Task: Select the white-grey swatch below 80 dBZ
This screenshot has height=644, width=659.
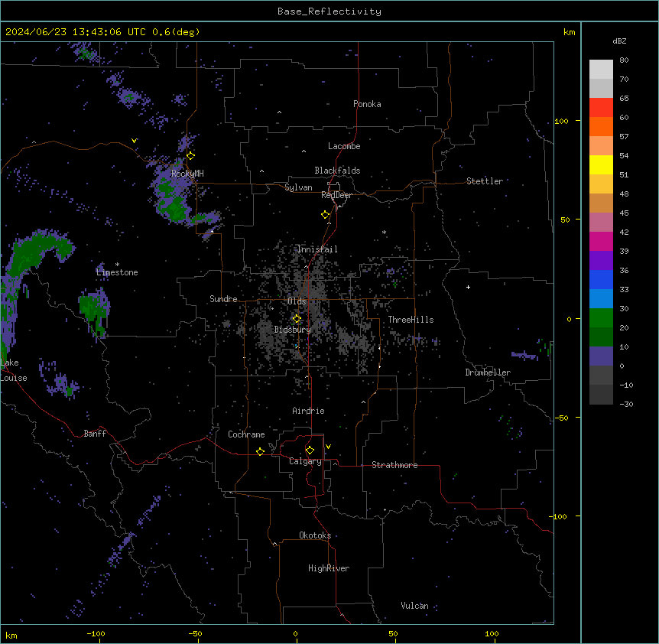Action: (601, 70)
